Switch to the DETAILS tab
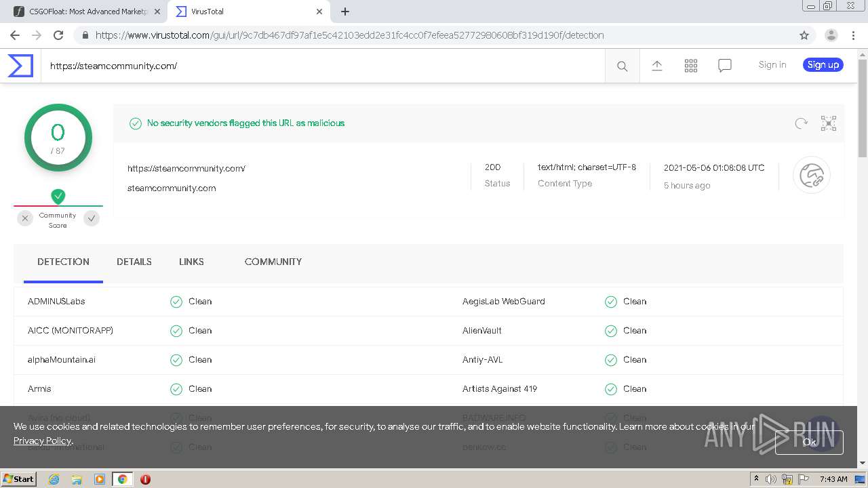The width and height of the screenshot is (868, 488). 134,262
